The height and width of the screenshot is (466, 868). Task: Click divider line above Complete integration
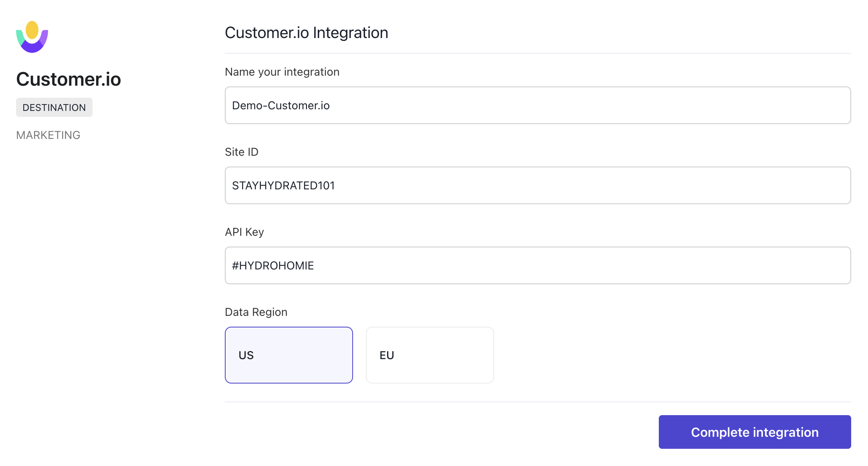537,402
